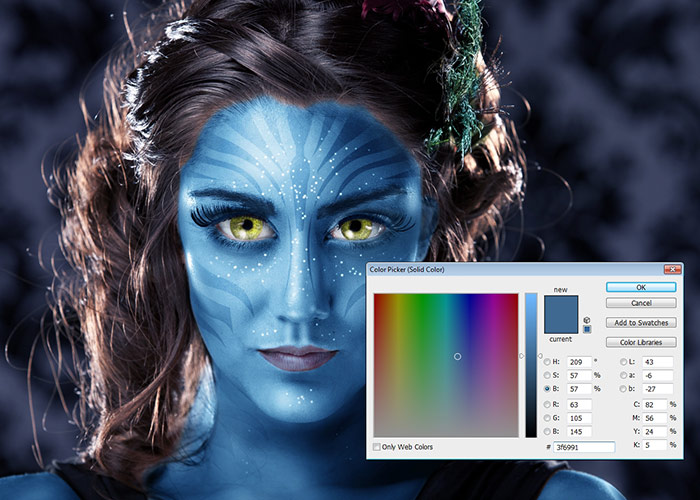
Task: Select the S saturation radio button
Action: pos(547,375)
